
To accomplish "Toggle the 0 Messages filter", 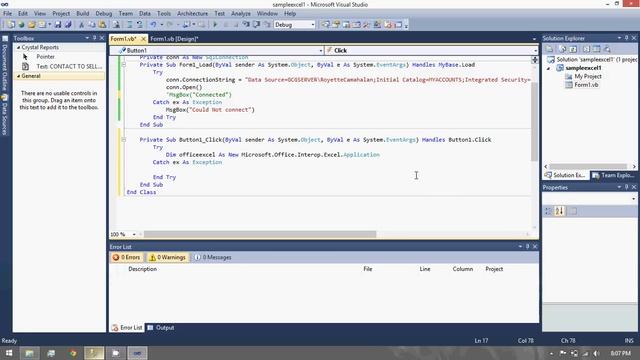I will pyautogui.click(x=213, y=257).
